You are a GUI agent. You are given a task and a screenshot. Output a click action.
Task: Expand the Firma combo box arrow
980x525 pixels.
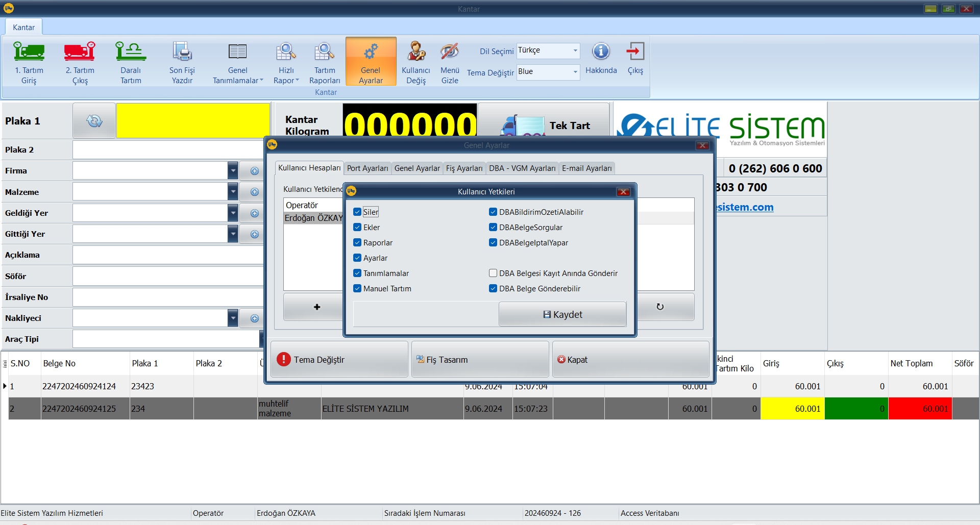233,171
